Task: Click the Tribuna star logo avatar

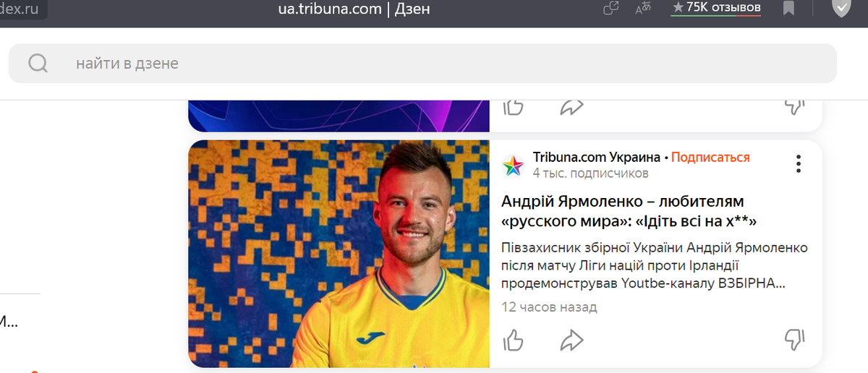Action: point(513,165)
